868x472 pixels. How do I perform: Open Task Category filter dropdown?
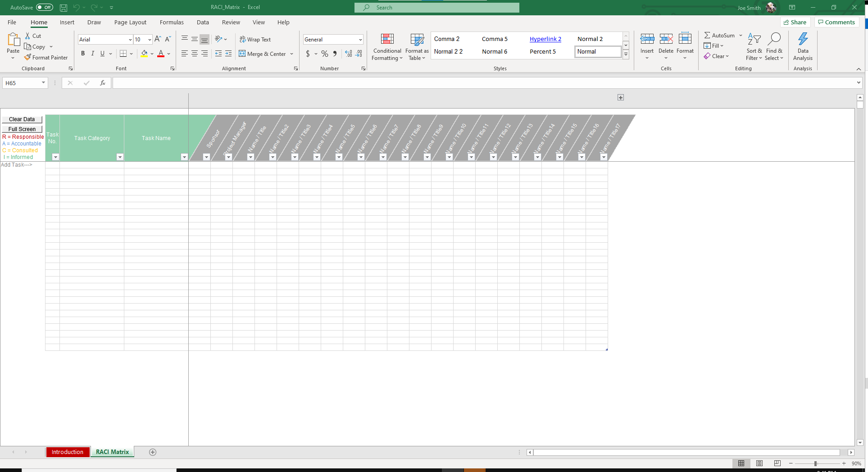pos(120,157)
